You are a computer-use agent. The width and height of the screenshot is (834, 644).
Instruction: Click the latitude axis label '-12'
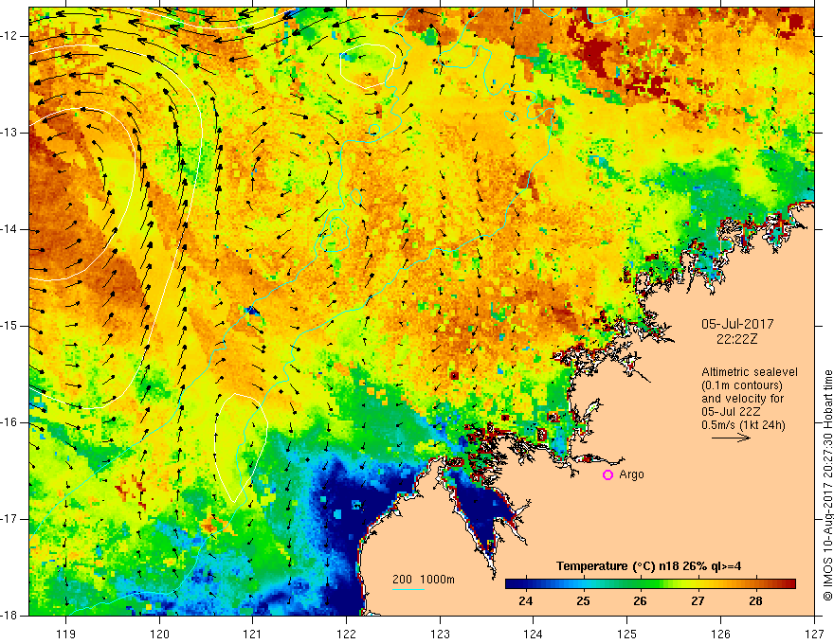(10, 36)
